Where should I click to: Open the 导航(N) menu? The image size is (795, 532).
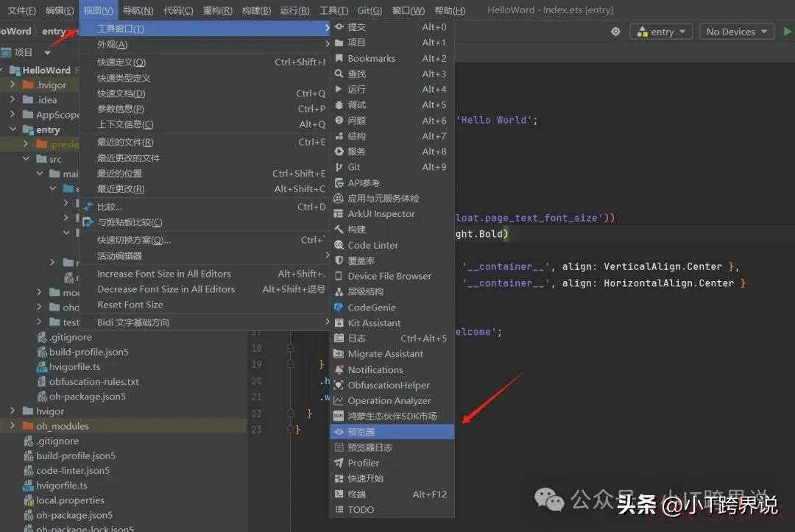click(x=138, y=10)
